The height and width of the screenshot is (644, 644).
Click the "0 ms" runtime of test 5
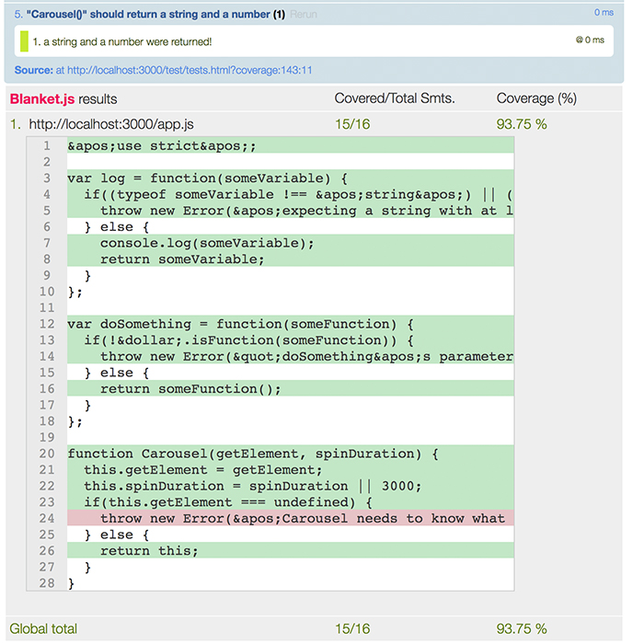(x=604, y=13)
